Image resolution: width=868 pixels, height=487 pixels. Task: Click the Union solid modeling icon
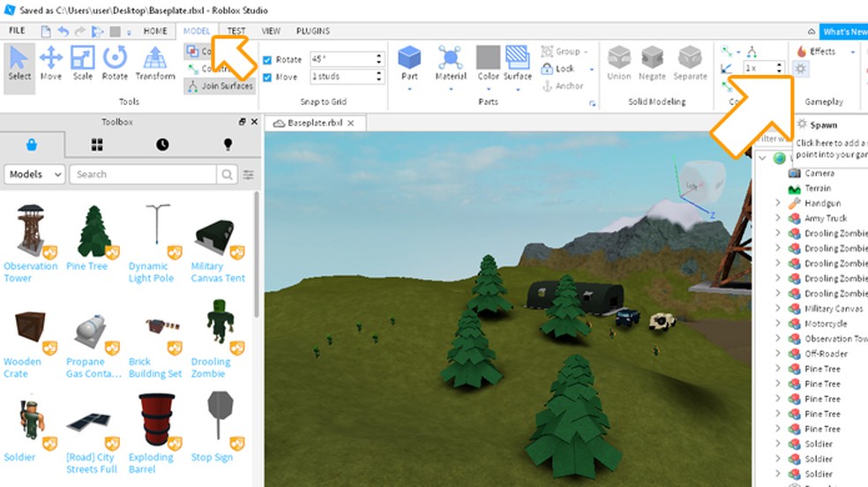[619, 64]
